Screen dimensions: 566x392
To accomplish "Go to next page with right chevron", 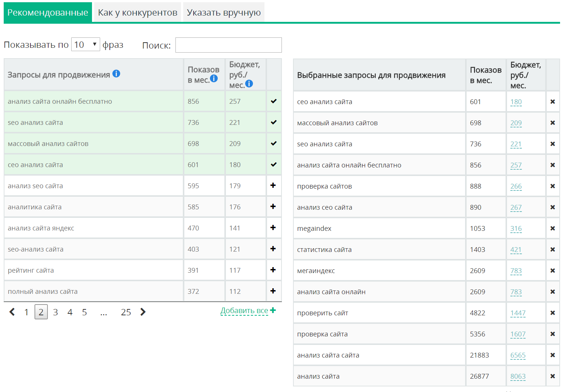I will point(143,312).
